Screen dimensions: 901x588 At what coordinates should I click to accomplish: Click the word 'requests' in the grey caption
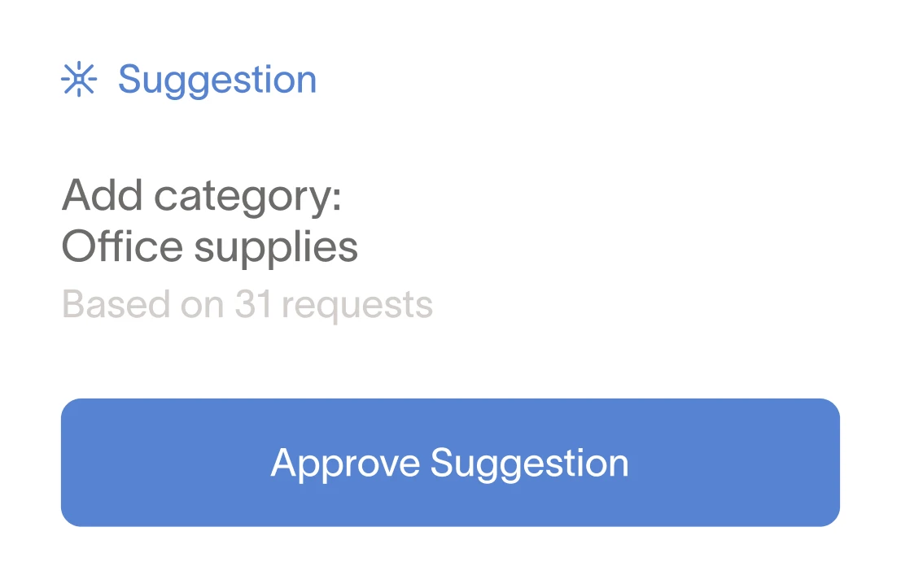coord(356,307)
